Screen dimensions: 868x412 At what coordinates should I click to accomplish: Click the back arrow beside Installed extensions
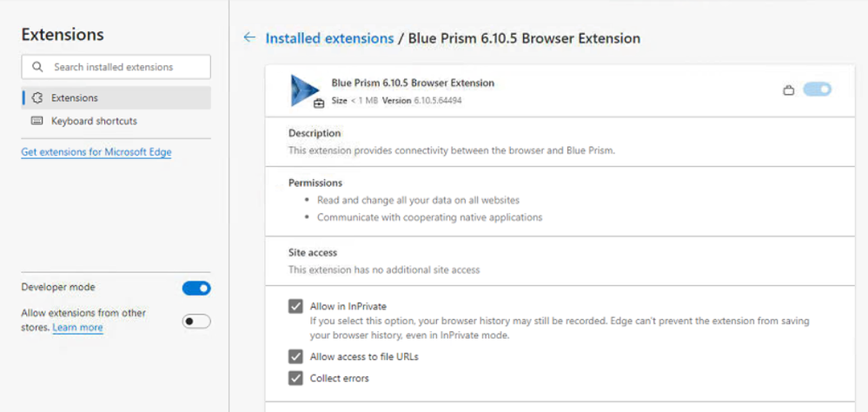(249, 38)
